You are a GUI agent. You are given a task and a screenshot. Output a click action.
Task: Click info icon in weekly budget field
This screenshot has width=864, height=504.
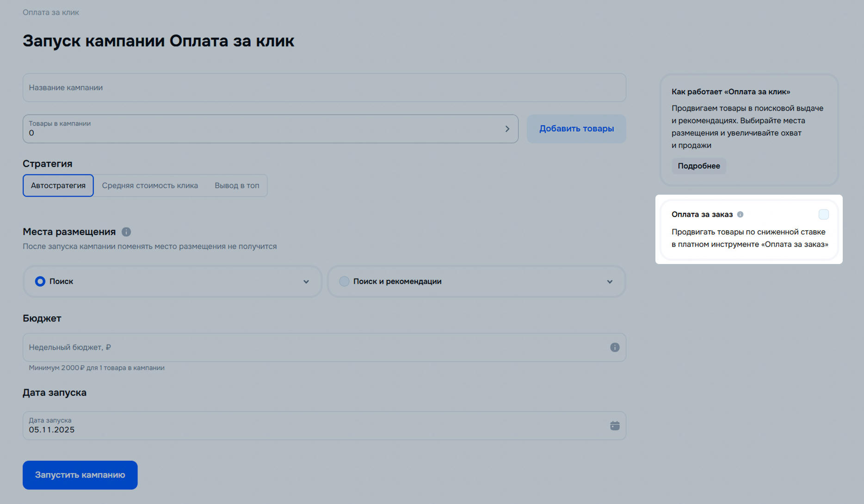coord(614,347)
